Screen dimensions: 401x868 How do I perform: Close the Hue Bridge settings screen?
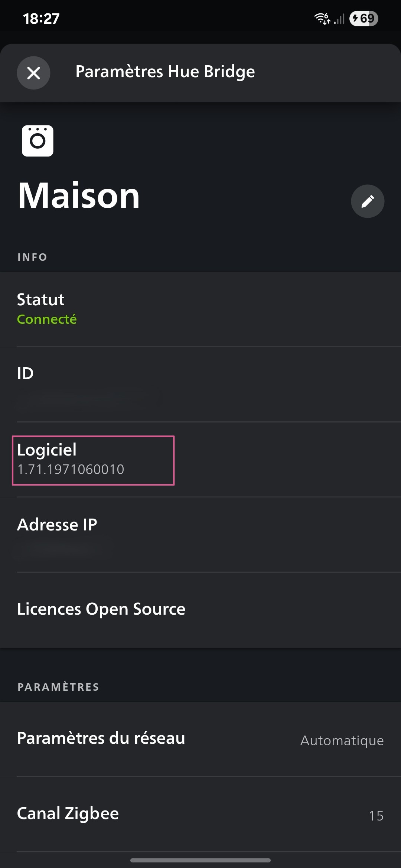33,73
